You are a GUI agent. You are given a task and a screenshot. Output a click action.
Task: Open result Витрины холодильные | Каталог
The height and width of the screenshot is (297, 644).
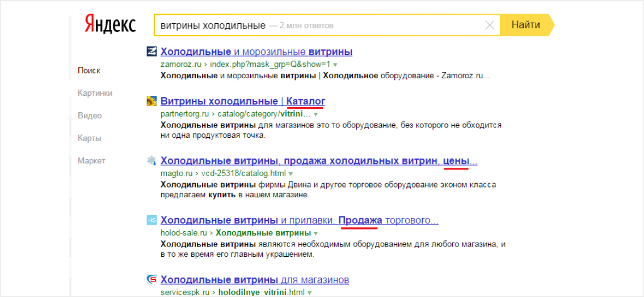click(243, 101)
